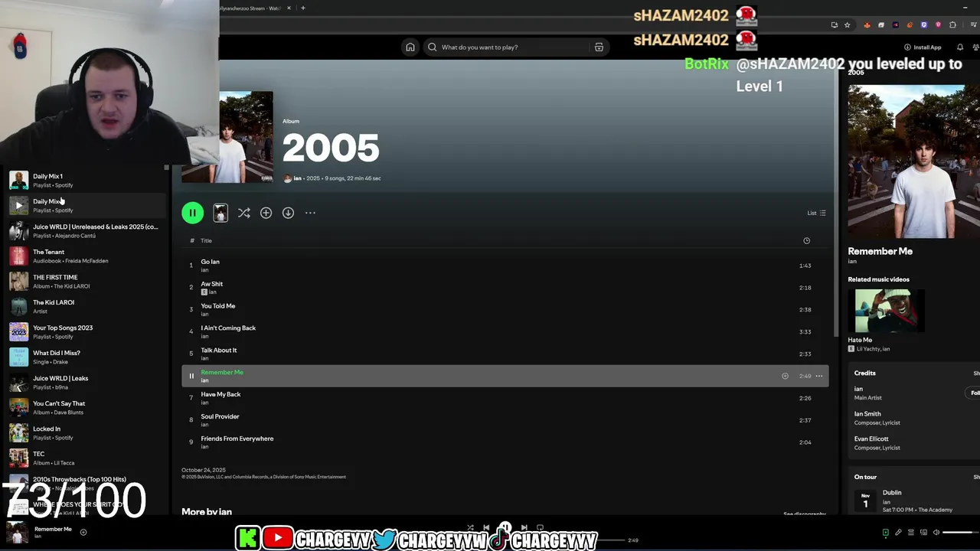Add album 2005 to Your Library
The image size is (980, 551).
pos(266,213)
